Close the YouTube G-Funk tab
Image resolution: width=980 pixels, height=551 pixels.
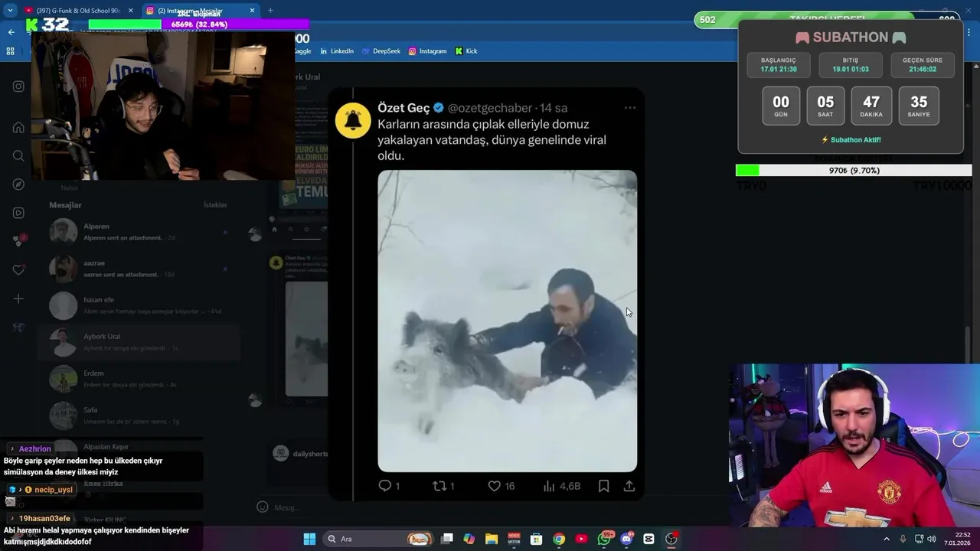(x=130, y=10)
